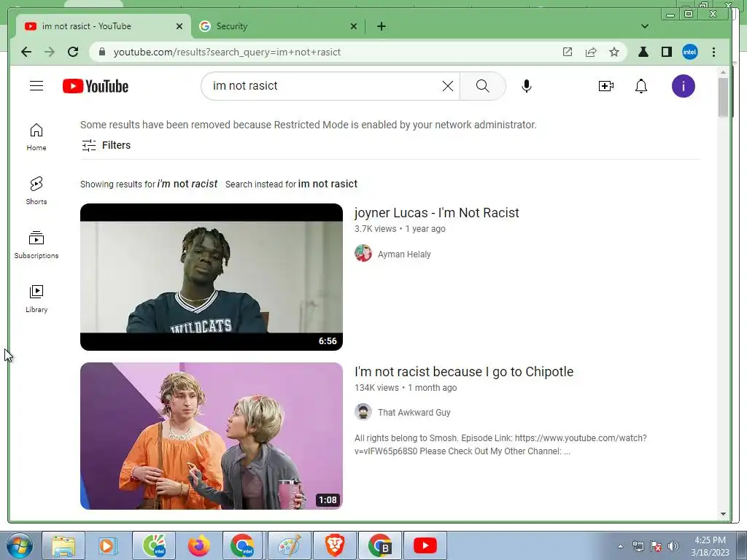Open the notifications bell
Image resolution: width=747 pixels, height=560 pixels.
coord(641,86)
